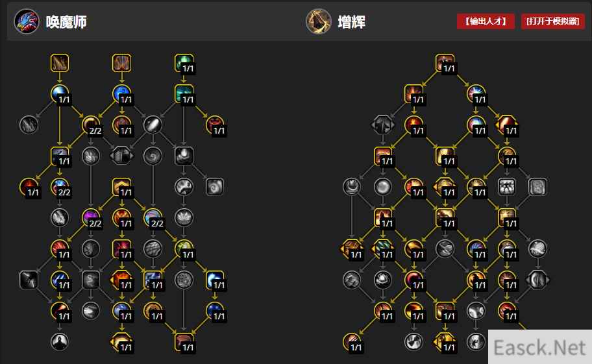
Task: Select bright green 1/1 talent topping Evoker tree
Action: click(184, 63)
